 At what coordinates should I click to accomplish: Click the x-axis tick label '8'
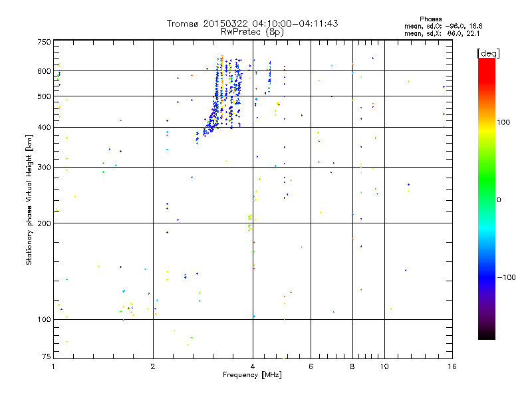click(352, 366)
